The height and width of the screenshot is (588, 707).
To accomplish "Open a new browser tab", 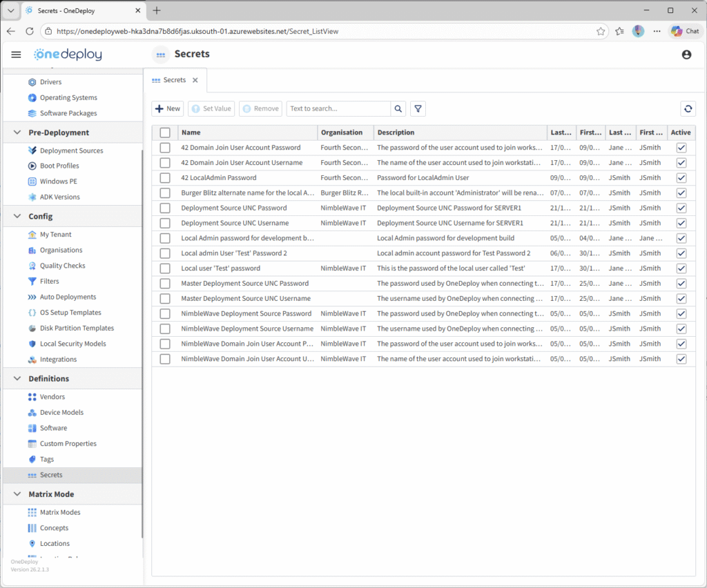I will pos(157,10).
